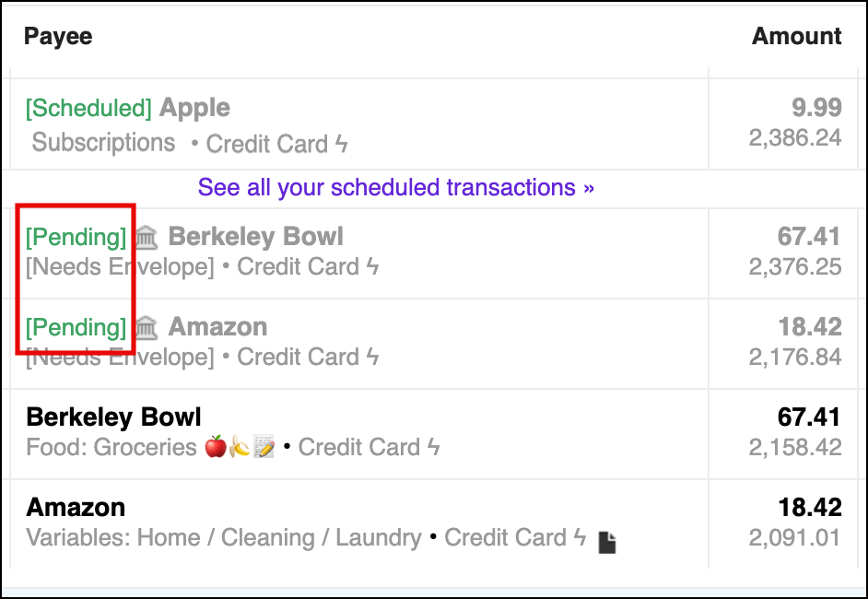Image resolution: width=868 pixels, height=599 pixels.
Task: Select the [Needs Envelope] label under Berkeley Bowl
Action: [120, 267]
